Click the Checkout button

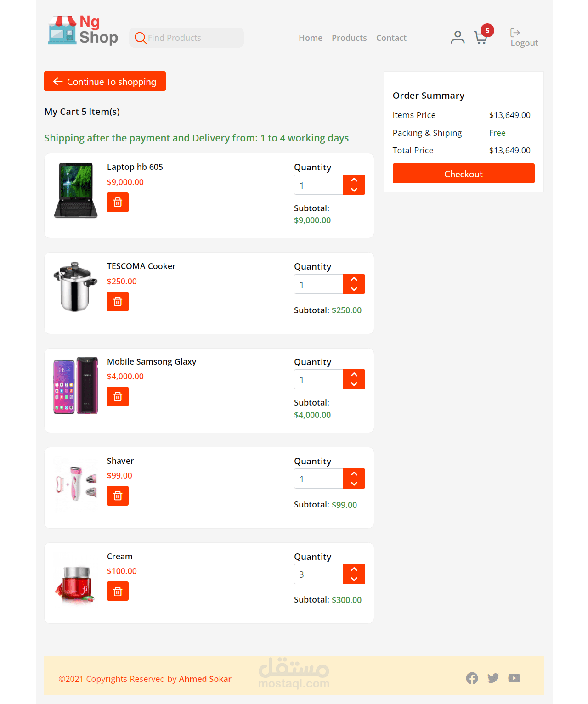click(x=463, y=174)
